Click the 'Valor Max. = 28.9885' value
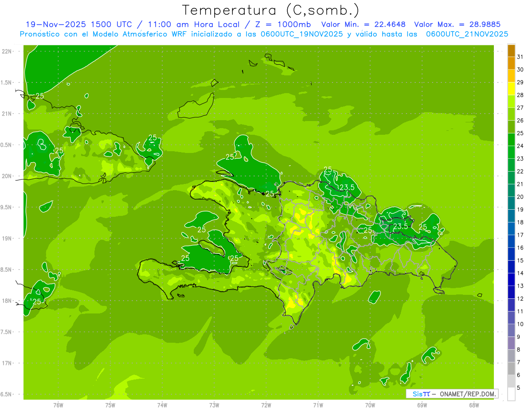Viewport: 532px width, 411px height. click(x=457, y=24)
